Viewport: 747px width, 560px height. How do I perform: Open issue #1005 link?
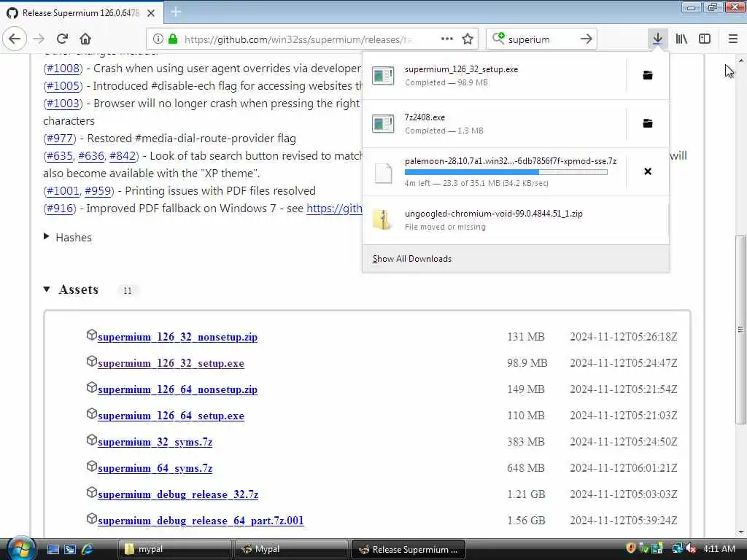63,86
